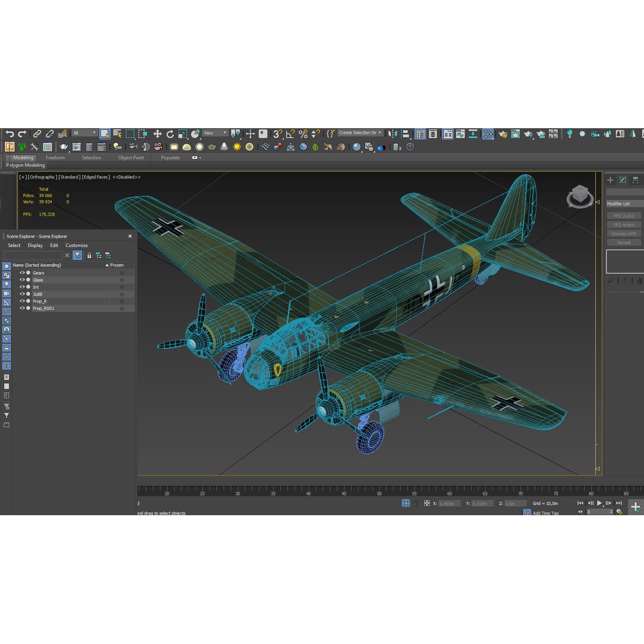Switch to the Object Paint ribbon tab
The height and width of the screenshot is (644, 644).
pyautogui.click(x=131, y=157)
